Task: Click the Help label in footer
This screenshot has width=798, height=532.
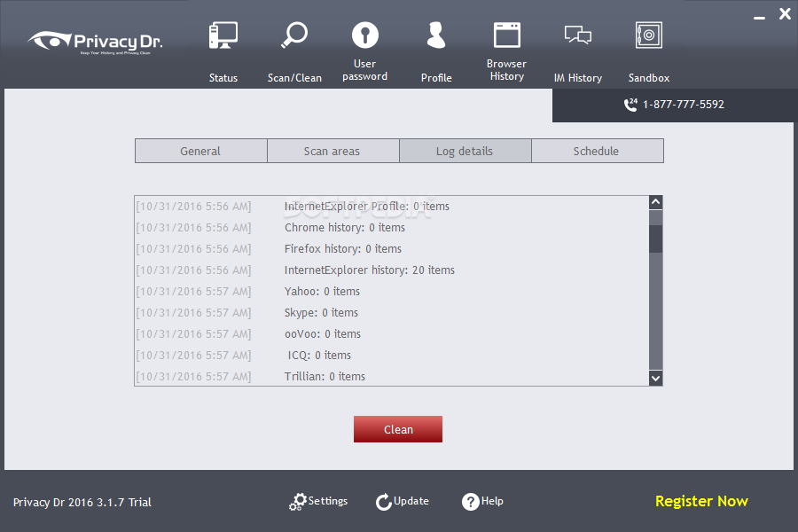Action: coord(492,501)
